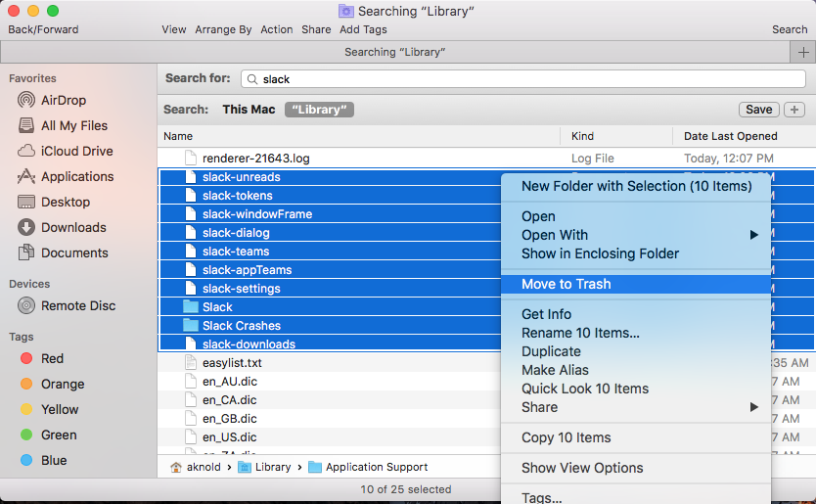Add search criteria with plus button
Screen dimensions: 816x504
coord(795,110)
